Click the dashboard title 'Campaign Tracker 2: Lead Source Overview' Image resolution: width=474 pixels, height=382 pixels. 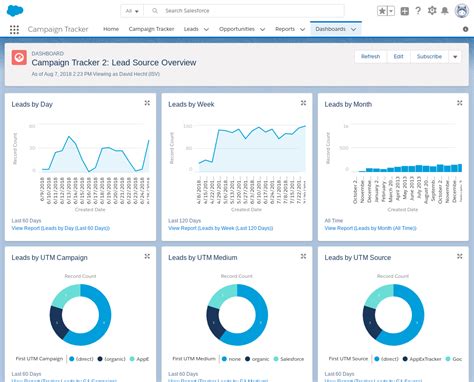tap(114, 63)
